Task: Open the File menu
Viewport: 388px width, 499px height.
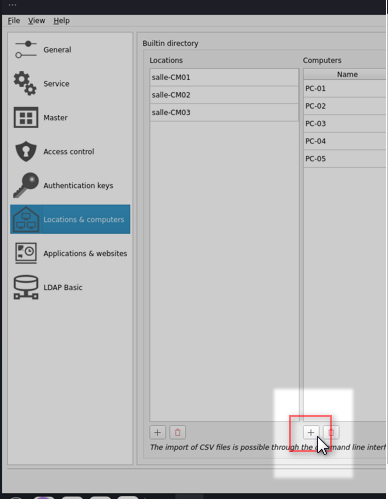Action: point(14,21)
